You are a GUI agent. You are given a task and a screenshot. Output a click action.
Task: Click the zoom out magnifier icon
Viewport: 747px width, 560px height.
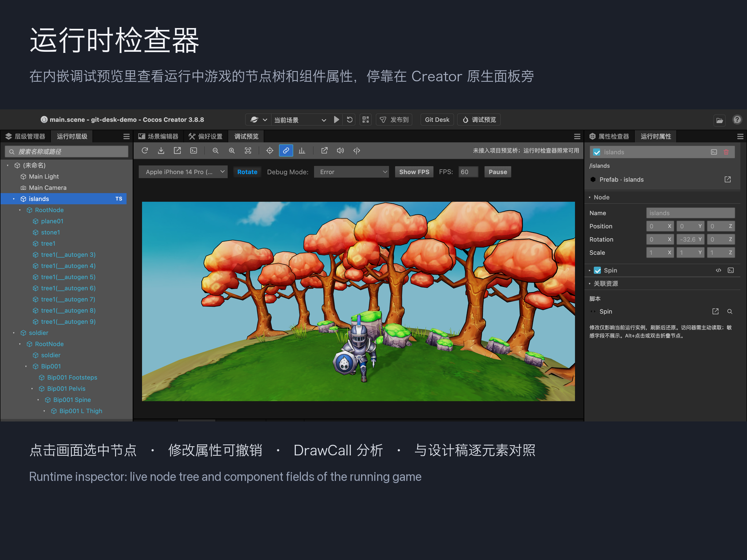click(216, 151)
